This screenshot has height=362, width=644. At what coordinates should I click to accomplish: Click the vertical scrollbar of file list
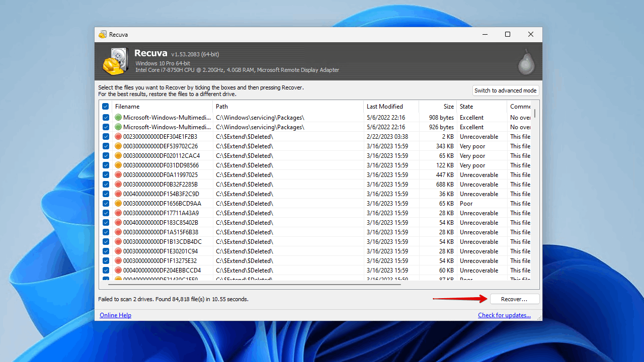535,113
